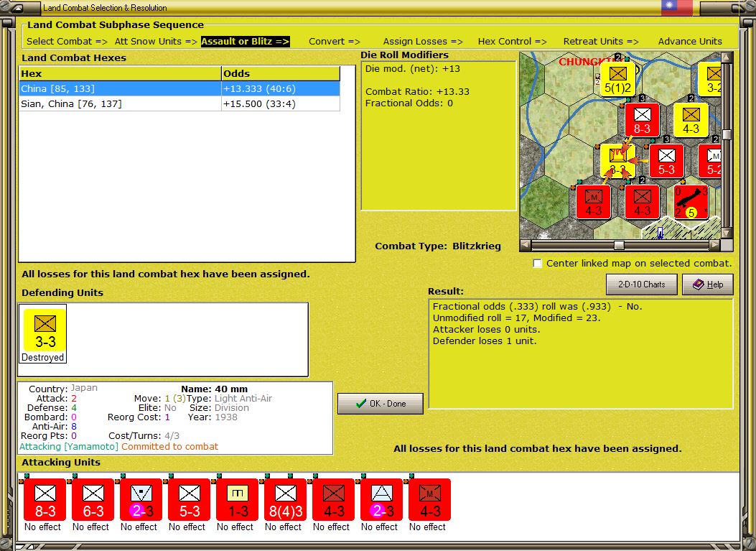756x551 pixels.
Task: Click the map vertical scrollbar thumb
Action: coord(727,134)
